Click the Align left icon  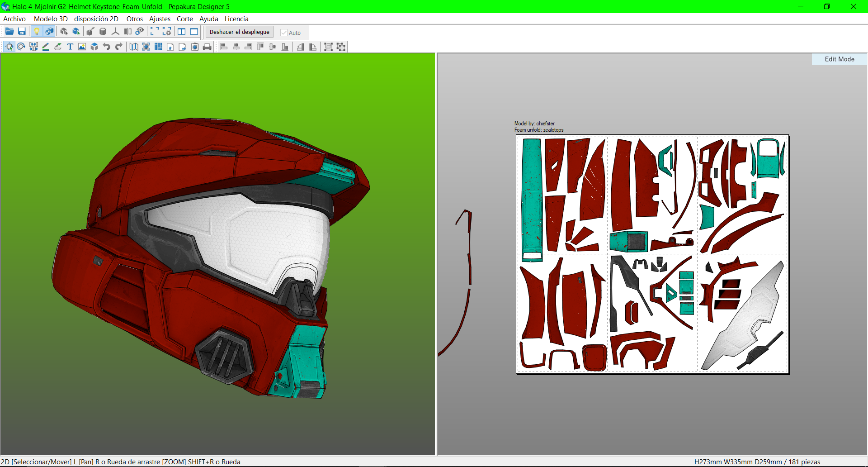pos(224,47)
